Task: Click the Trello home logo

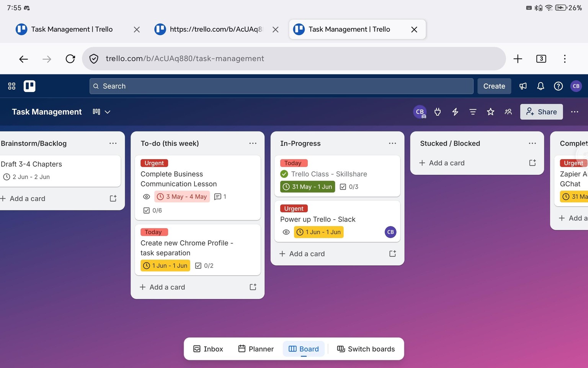Action: 29,86
